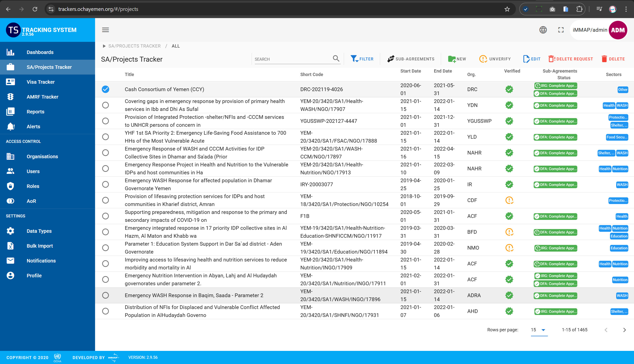Click the New project button

tap(457, 59)
